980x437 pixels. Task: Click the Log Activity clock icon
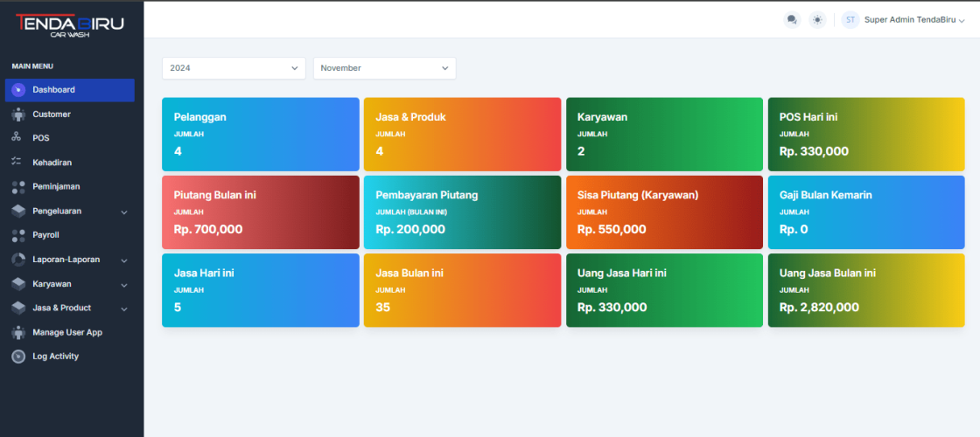[x=18, y=357]
